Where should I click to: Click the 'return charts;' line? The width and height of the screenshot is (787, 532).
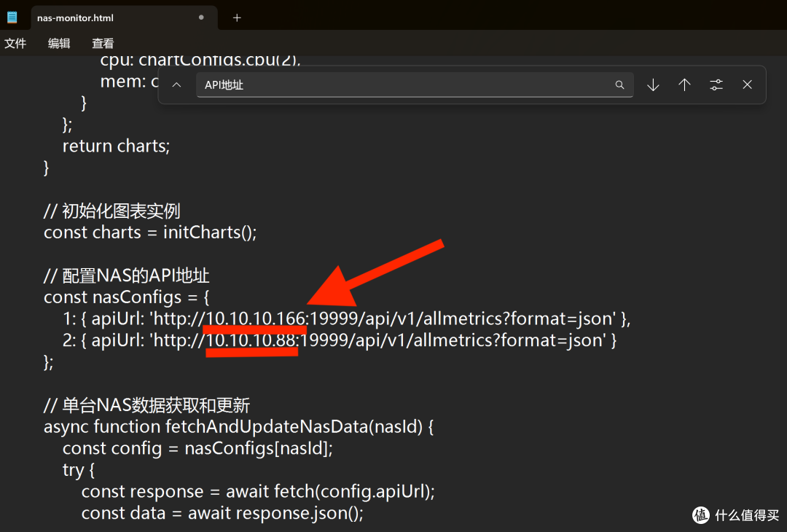coord(117,146)
